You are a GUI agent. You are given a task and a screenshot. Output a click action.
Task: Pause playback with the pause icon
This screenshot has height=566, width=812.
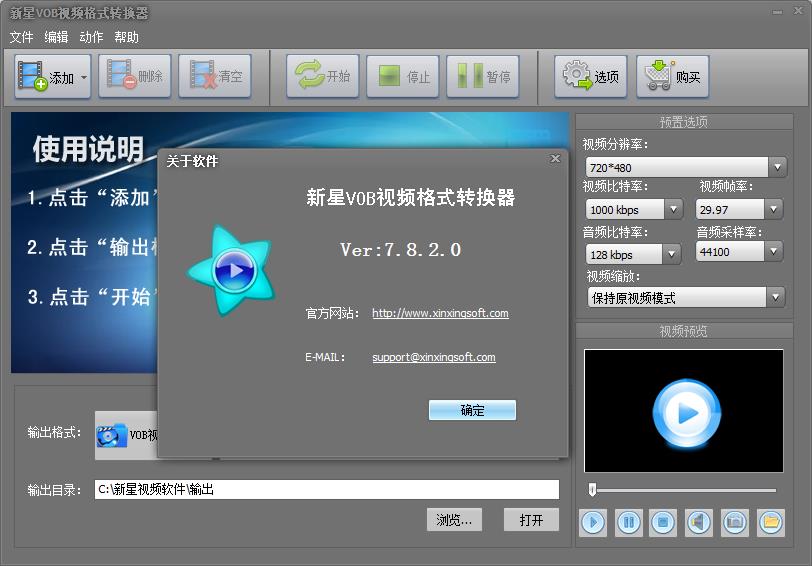pos(629,521)
